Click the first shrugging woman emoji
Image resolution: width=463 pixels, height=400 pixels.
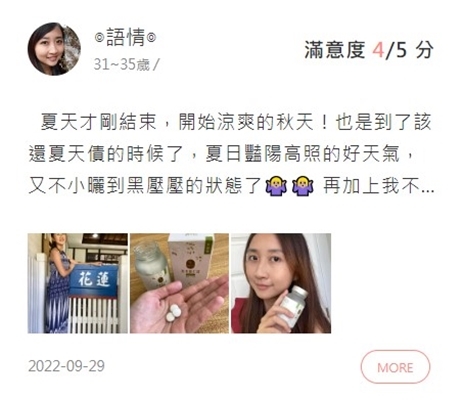(276, 186)
